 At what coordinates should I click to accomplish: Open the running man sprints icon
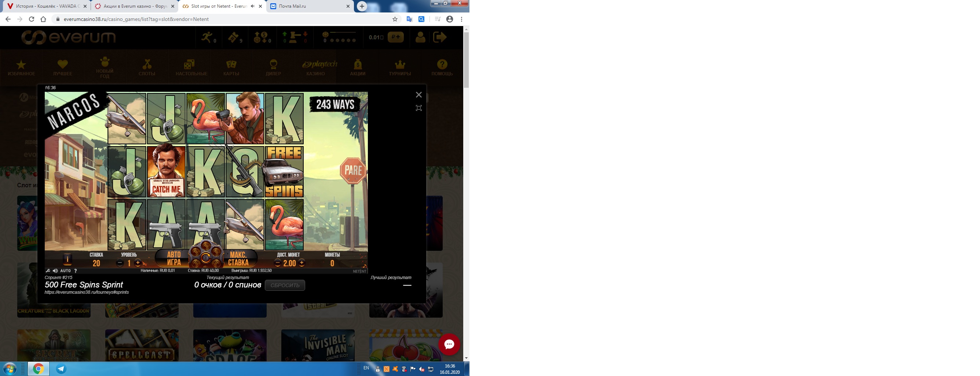click(x=208, y=37)
